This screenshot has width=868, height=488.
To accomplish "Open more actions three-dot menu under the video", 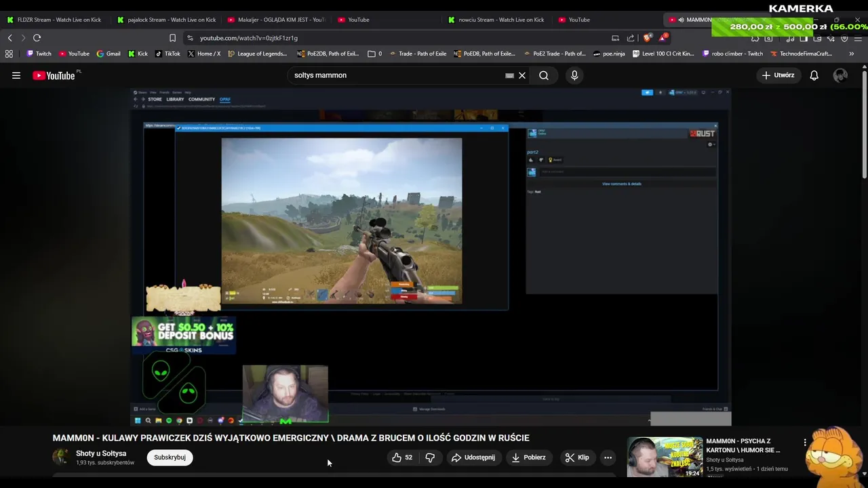I will click(x=608, y=457).
